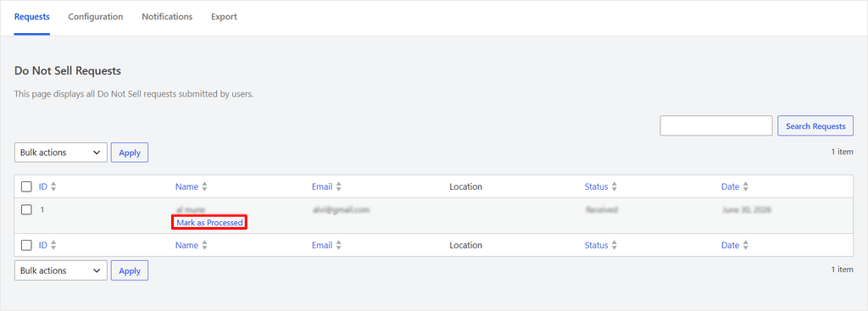Check the select-all checkbox in table footer
The image size is (868, 311).
(x=26, y=245)
